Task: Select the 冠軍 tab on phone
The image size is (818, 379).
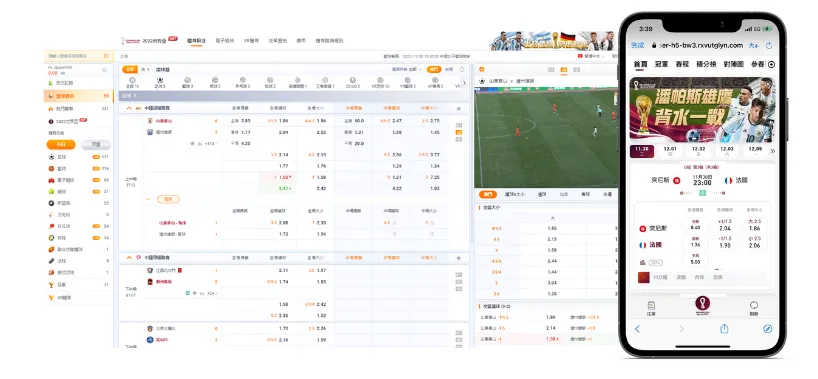Action: pyautogui.click(x=661, y=64)
